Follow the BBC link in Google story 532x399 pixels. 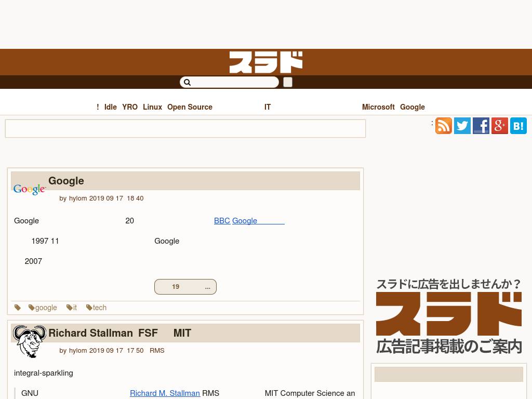[x=222, y=221]
